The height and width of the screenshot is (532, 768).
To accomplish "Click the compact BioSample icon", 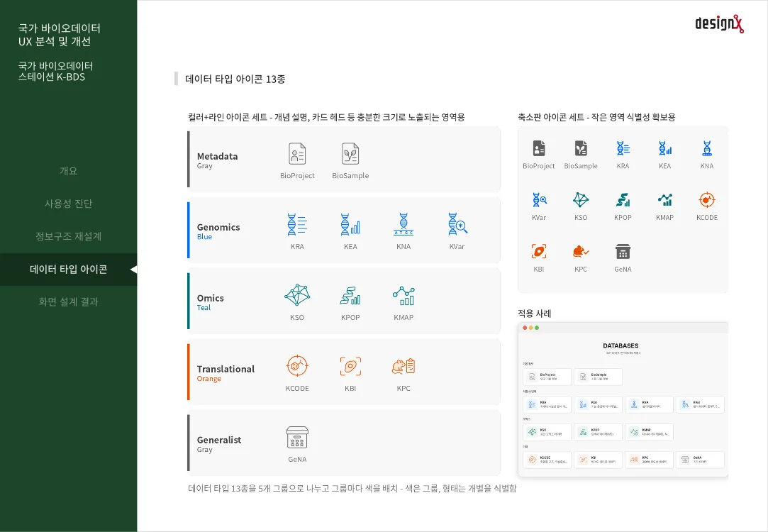I will tap(581, 148).
